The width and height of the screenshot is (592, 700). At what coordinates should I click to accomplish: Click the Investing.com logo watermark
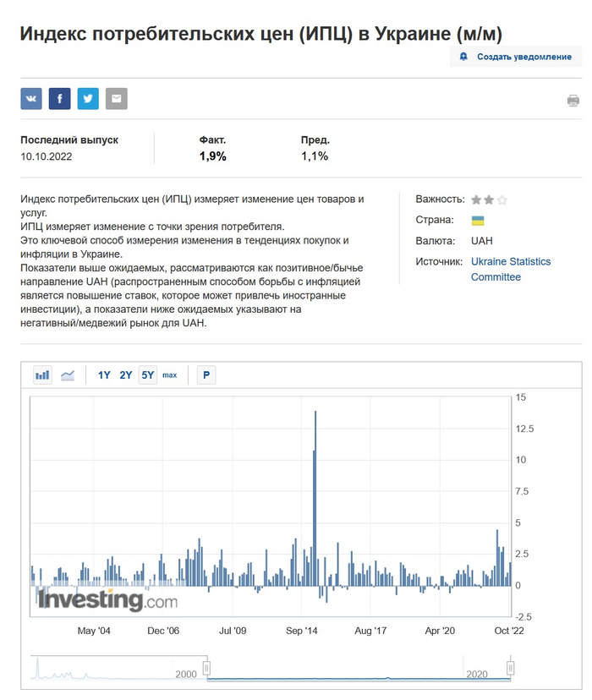tap(107, 600)
